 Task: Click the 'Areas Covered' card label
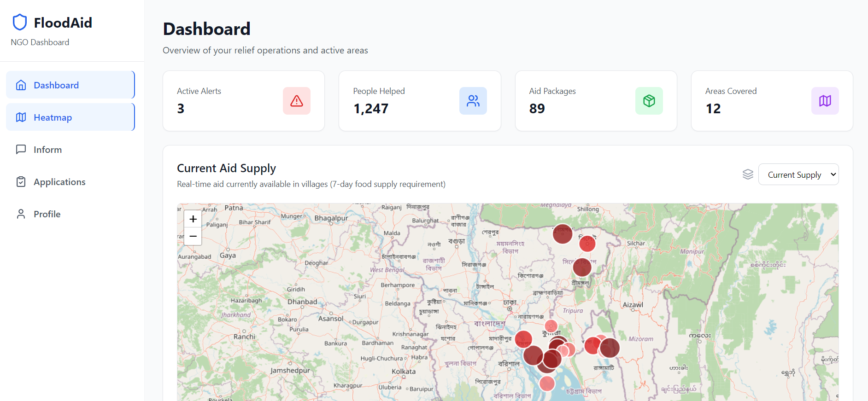(731, 91)
